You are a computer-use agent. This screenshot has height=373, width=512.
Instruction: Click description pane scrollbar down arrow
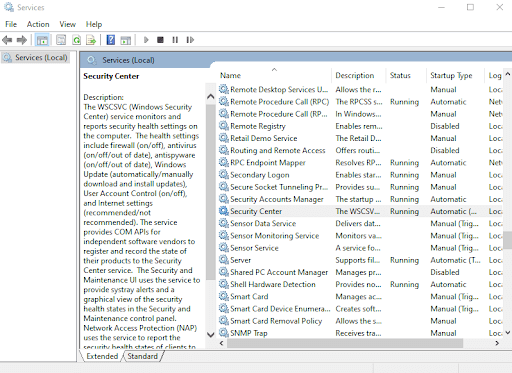[x=211, y=334]
